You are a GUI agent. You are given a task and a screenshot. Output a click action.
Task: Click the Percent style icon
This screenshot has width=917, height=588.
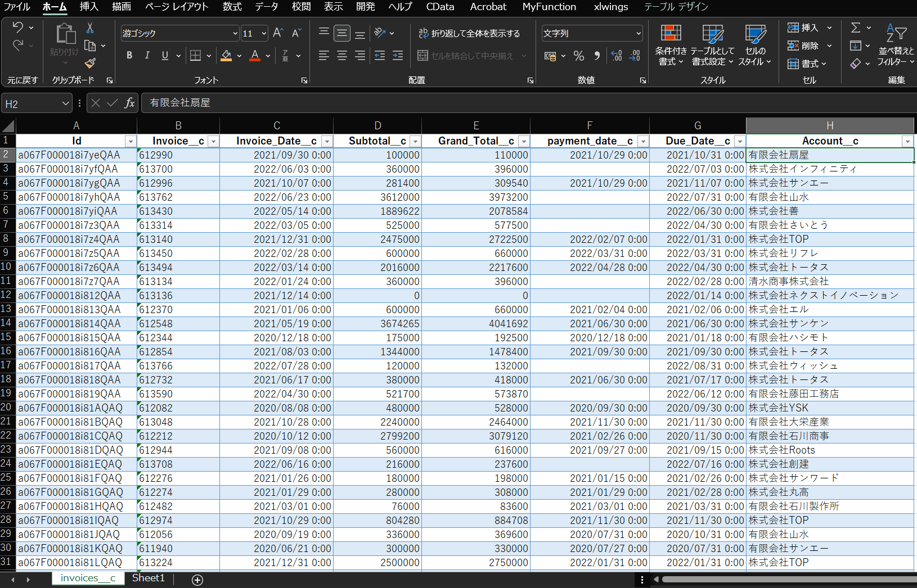[578, 56]
